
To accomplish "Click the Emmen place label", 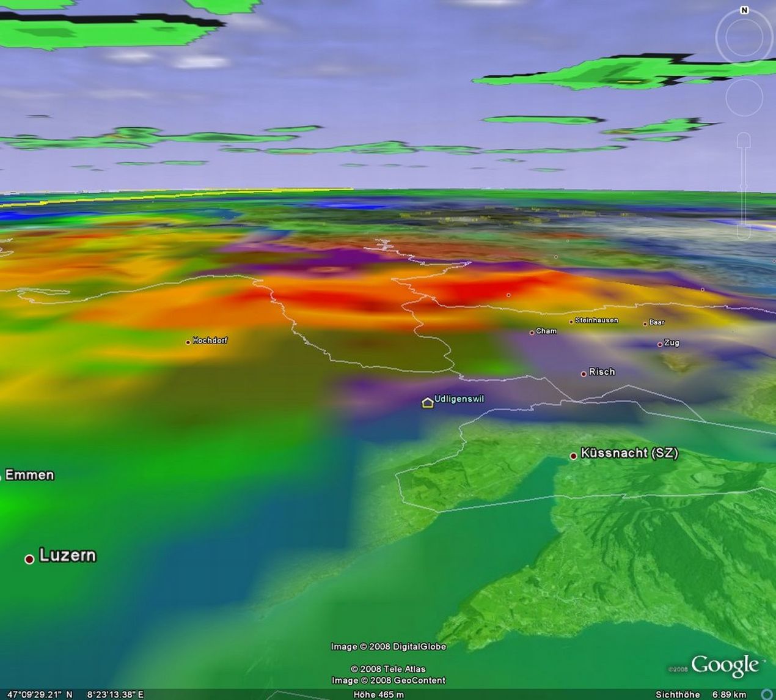I will pos(29,475).
